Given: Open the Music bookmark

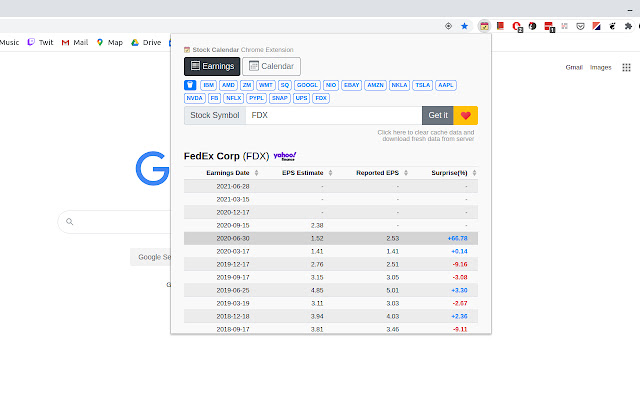Looking at the screenshot, I should point(9,42).
